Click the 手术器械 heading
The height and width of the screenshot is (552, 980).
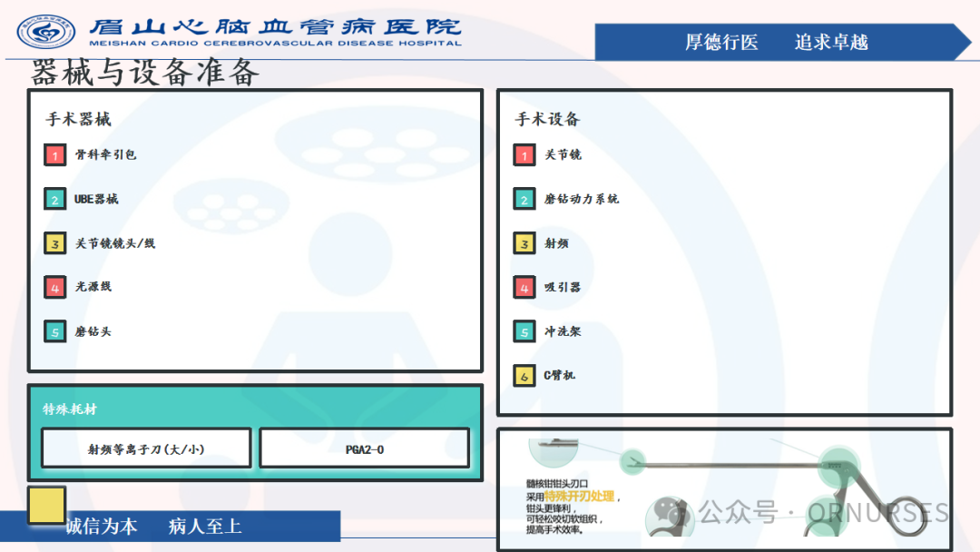coord(79,120)
